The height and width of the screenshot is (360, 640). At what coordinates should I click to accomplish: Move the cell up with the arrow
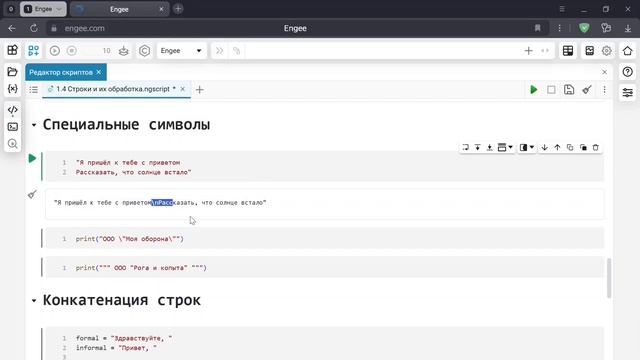pos(557,147)
